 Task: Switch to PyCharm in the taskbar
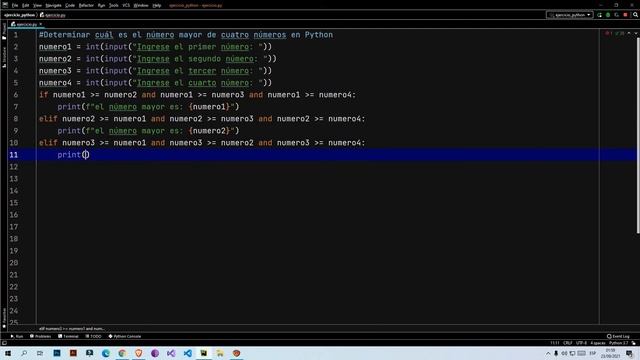click(204, 353)
